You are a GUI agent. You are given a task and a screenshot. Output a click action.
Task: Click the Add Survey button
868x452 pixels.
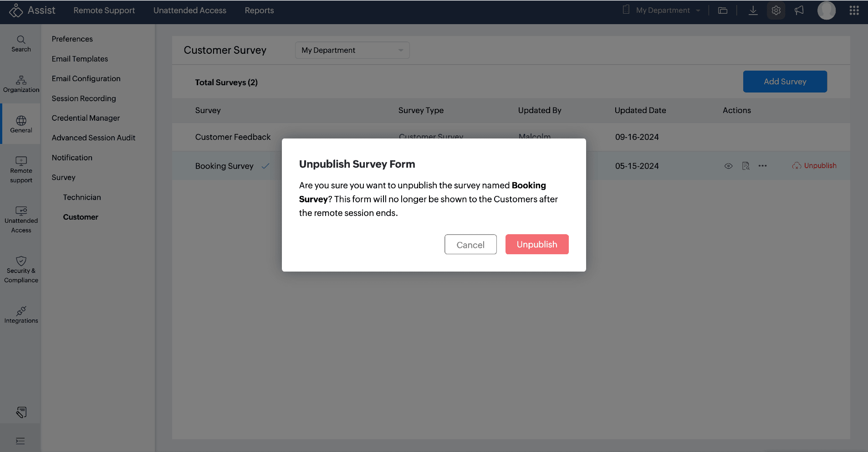pos(785,82)
